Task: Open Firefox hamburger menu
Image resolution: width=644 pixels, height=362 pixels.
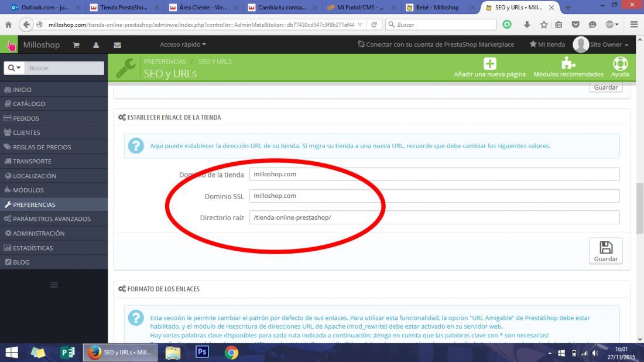Action: 634,25
